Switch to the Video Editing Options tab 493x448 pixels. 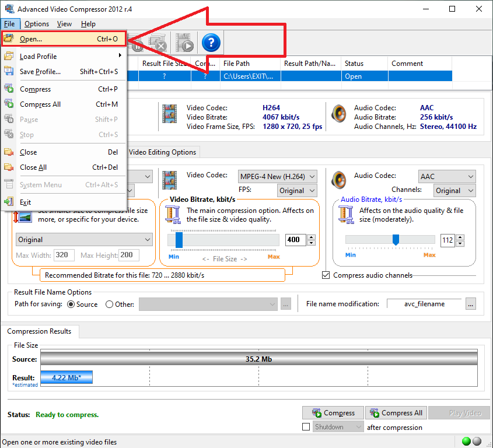163,152
